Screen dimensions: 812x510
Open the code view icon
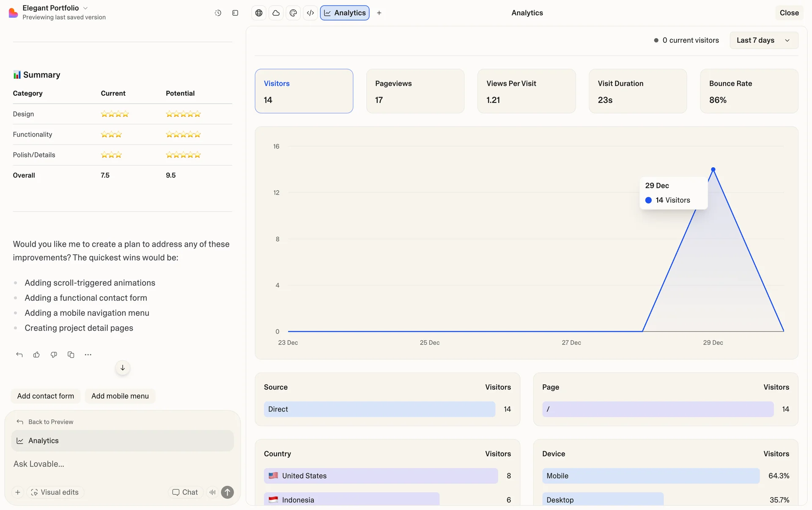coord(310,13)
